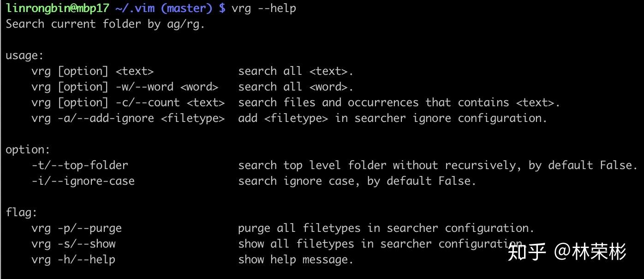
Task: Click the '-i/--ignore-case' option text
Action: (x=83, y=181)
